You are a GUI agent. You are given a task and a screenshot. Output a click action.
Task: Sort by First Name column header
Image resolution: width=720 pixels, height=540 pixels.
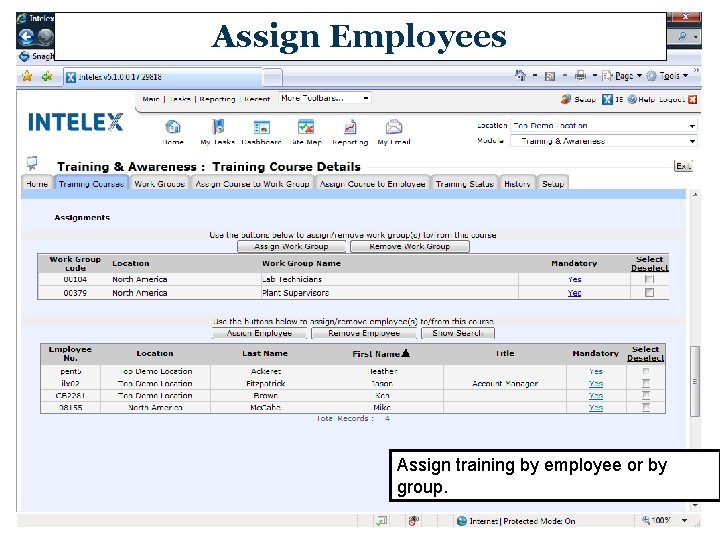click(x=381, y=354)
